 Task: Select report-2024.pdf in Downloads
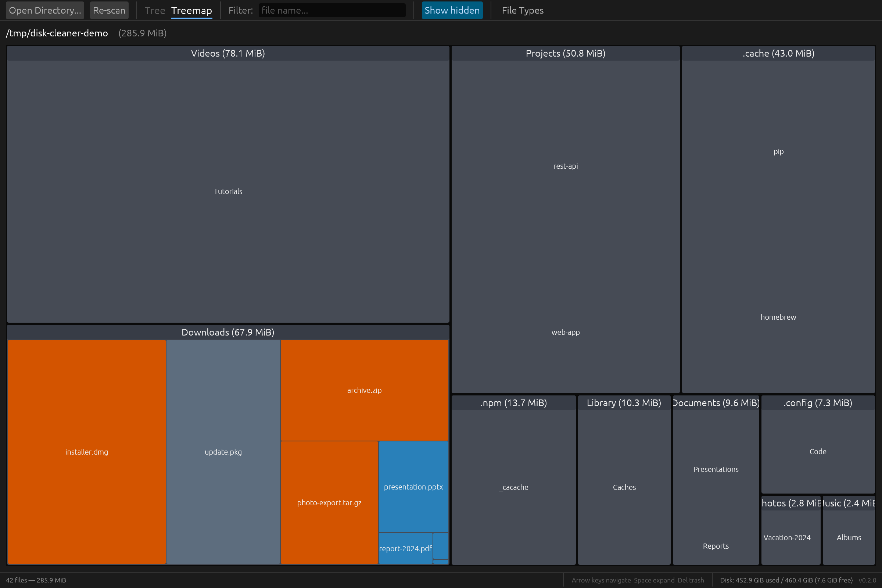[405, 548]
